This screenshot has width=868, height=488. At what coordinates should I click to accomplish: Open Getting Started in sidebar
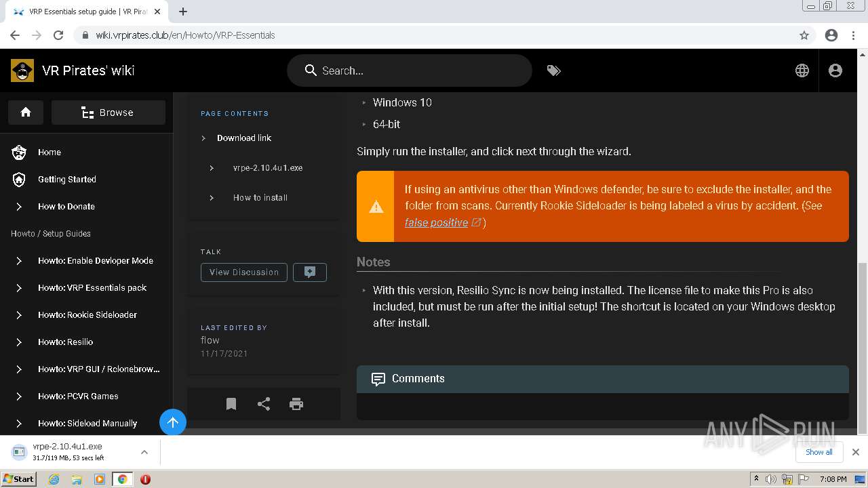click(67, 180)
